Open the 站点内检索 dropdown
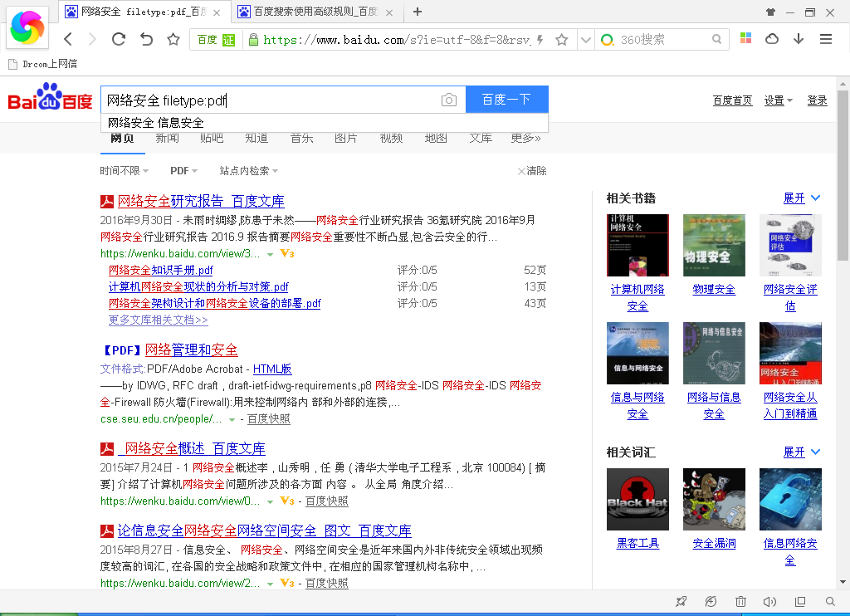This screenshot has width=850, height=616. (x=249, y=171)
